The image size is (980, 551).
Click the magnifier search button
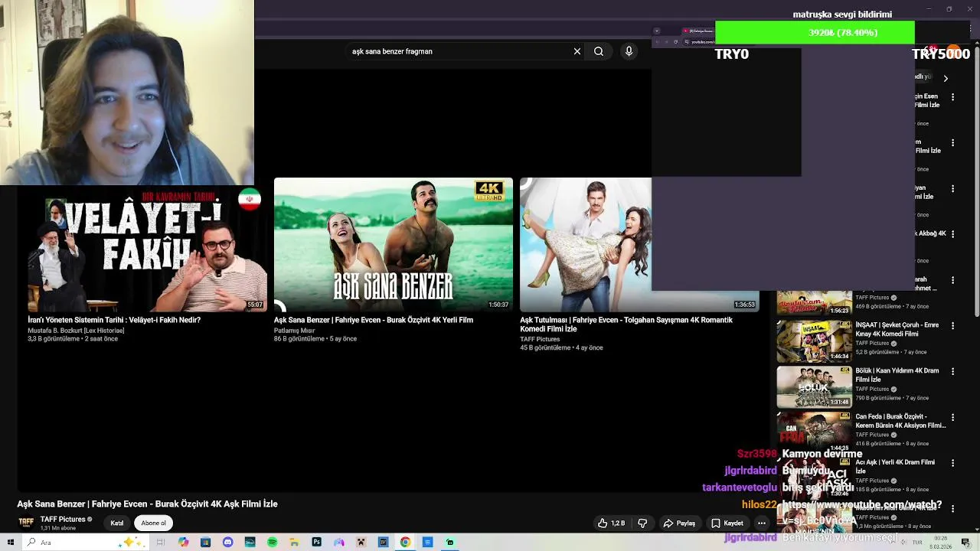[599, 51]
